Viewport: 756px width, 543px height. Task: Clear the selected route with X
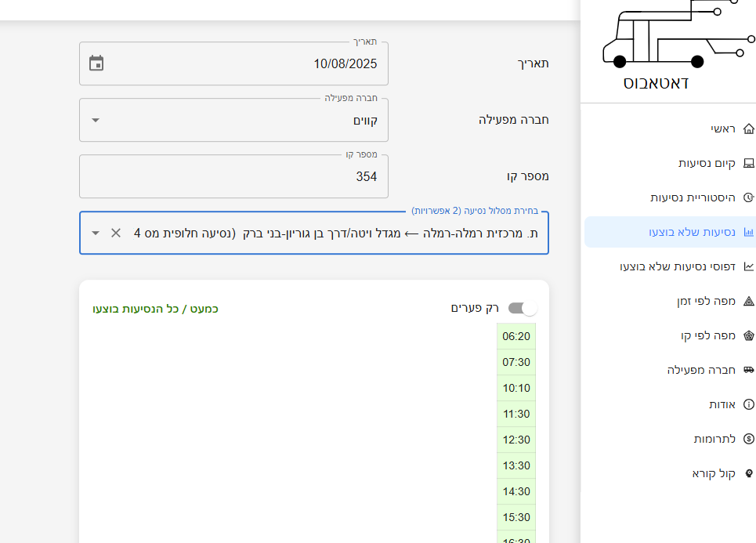point(116,233)
